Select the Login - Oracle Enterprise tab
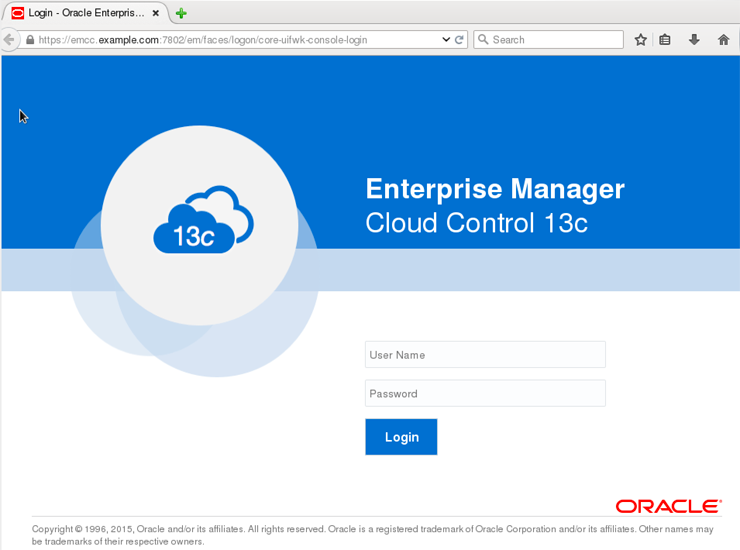Screen dimensions: 740x550 tap(85, 13)
